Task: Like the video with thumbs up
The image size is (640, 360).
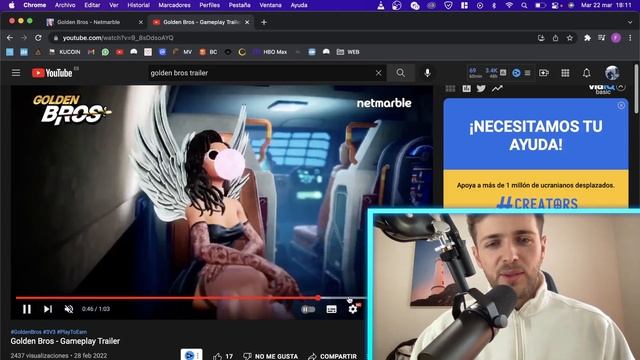Action: point(217,356)
